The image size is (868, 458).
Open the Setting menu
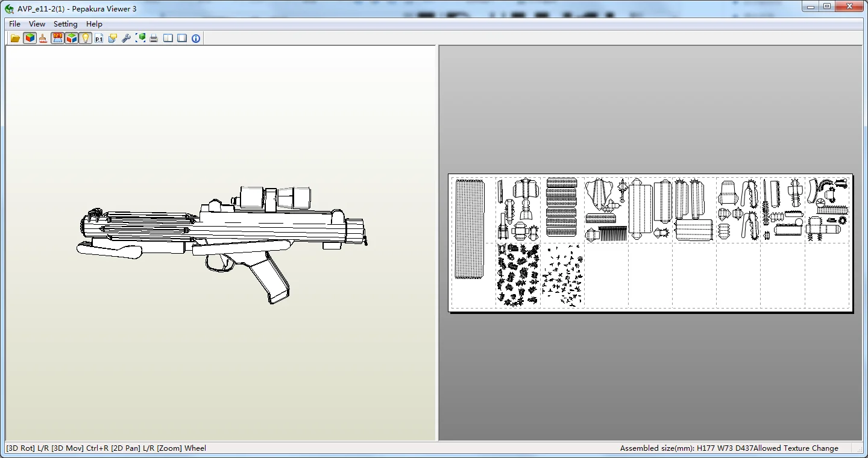pos(66,24)
